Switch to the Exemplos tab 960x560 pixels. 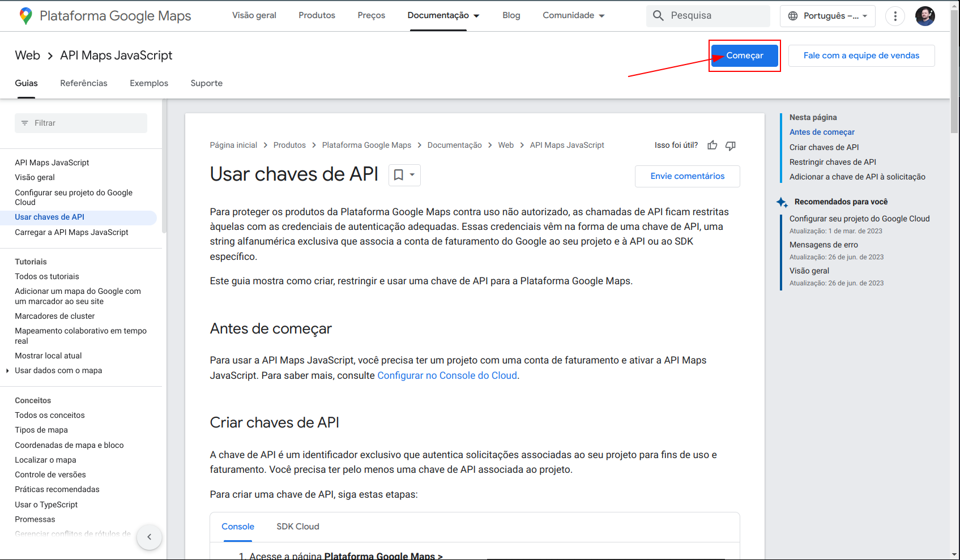coord(149,83)
